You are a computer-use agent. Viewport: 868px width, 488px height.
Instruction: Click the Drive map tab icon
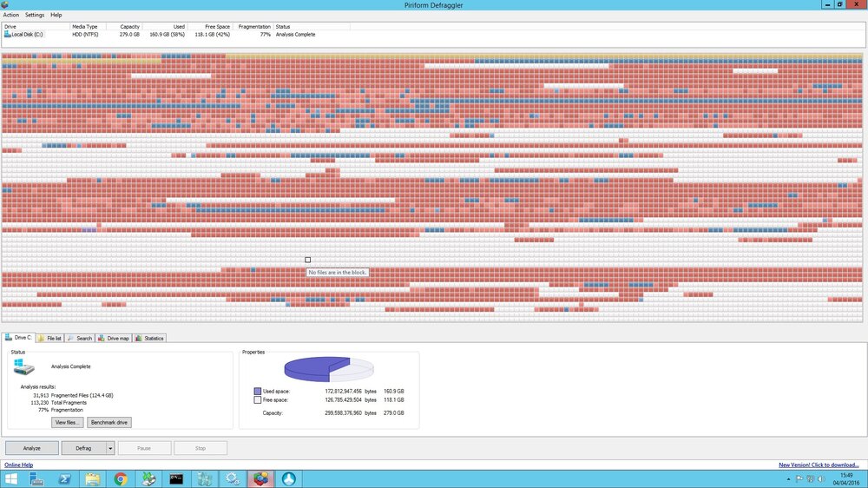(102, 338)
